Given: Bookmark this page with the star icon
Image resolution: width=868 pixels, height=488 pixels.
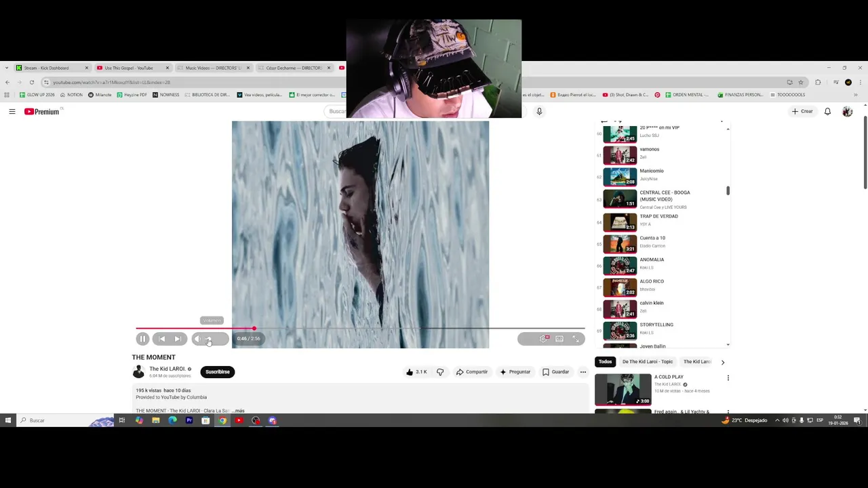Looking at the screenshot, I should (801, 82).
